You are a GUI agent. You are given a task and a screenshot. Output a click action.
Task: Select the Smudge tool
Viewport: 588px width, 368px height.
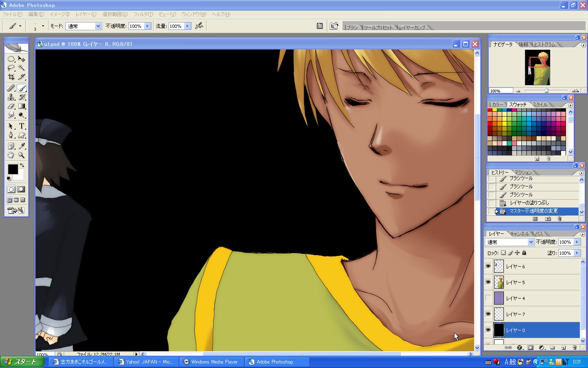(x=11, y=115)
